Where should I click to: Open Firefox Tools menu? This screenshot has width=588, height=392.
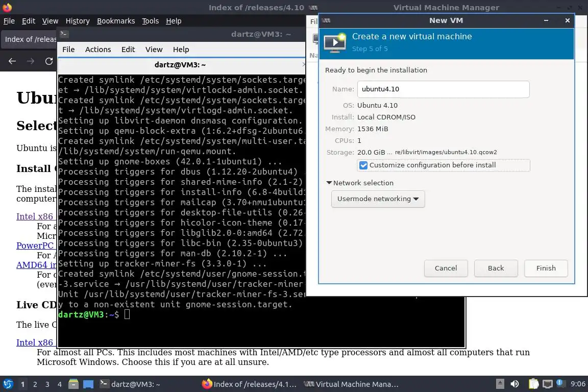(150, 21)
